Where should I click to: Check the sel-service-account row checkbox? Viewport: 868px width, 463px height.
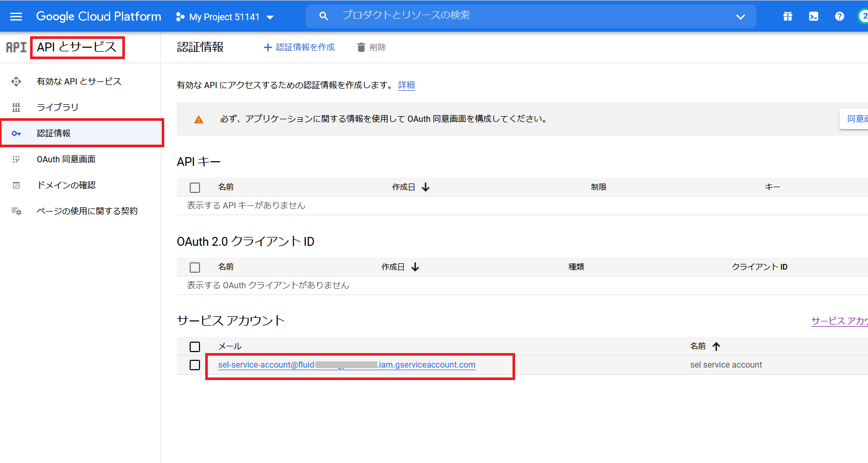[195, 365]
